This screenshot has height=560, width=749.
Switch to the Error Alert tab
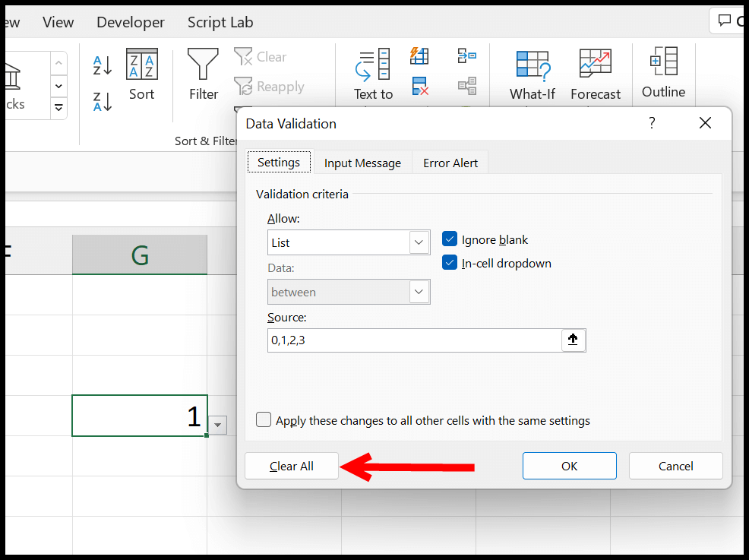point(450,162)
